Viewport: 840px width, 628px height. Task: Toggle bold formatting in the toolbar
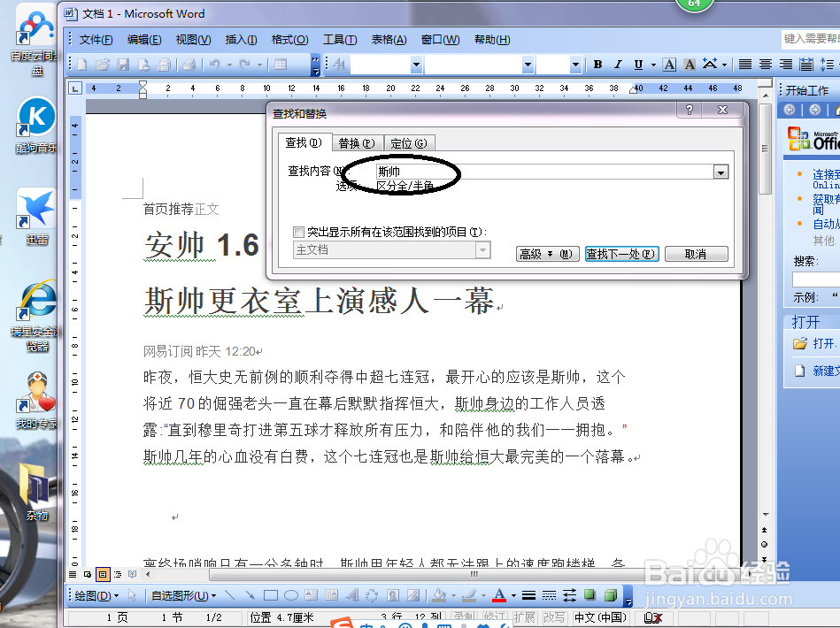pos(597,65)
